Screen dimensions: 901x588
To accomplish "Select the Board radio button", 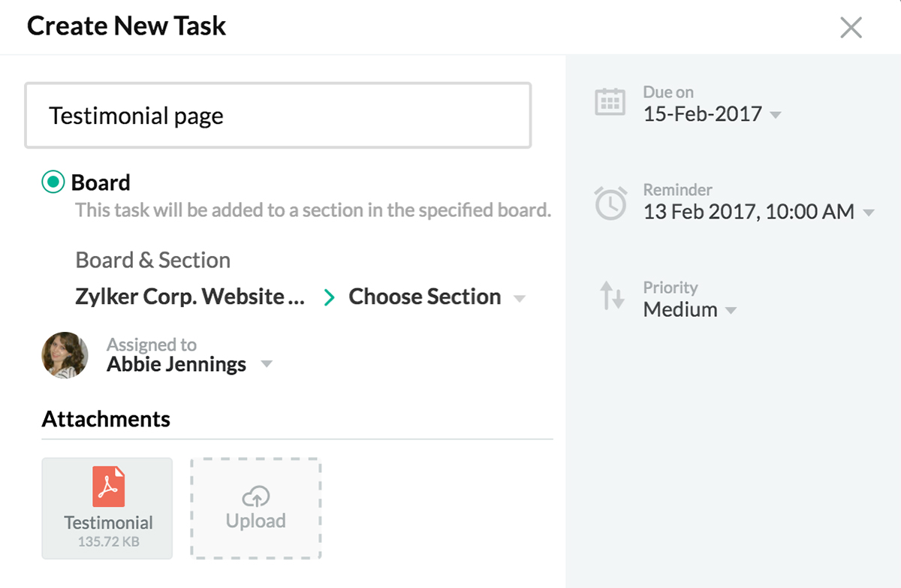I will pos(53,182).
